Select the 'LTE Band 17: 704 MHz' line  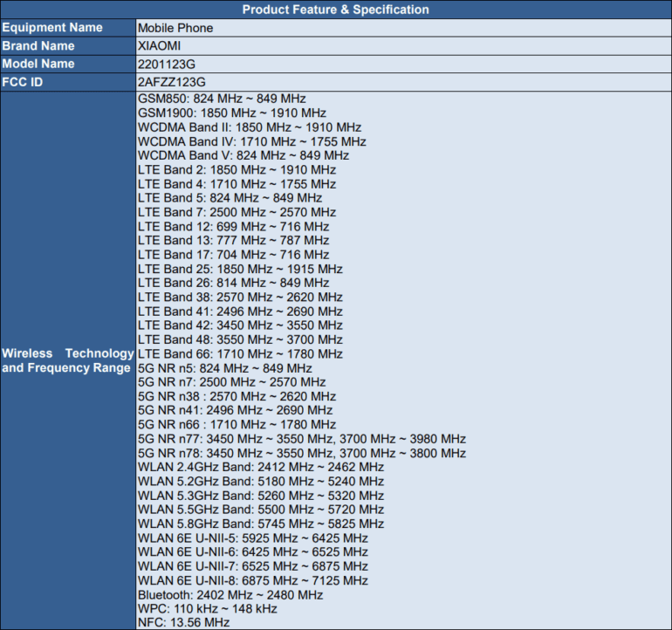[233, 255]
